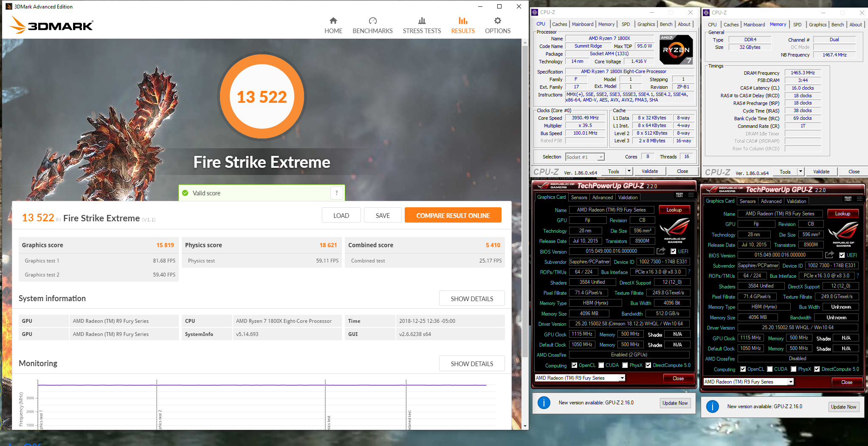Viewport: 868px width, 446px height.
Task: Toggle the OpenCL checkbox in the CrossFire-disabled GPU-Z window
Action: point(743,369)
